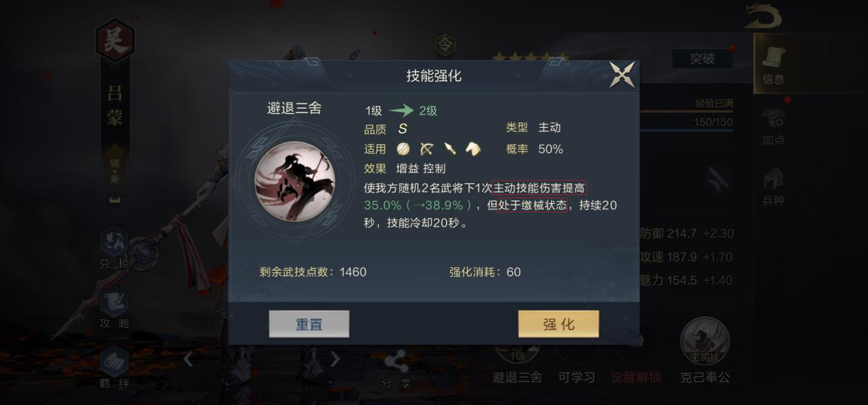
Task: Switch to the 兵种 tab
Action: [x=774, y=187]
